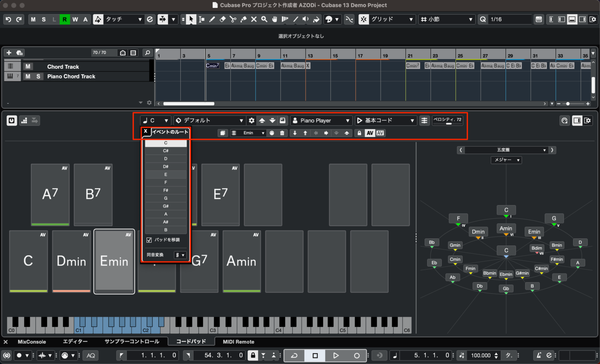Select the Draw (pencil) tool in the toolbar
Screen dimensions: 600x364
pyautogui.click(x=212, y=19)
